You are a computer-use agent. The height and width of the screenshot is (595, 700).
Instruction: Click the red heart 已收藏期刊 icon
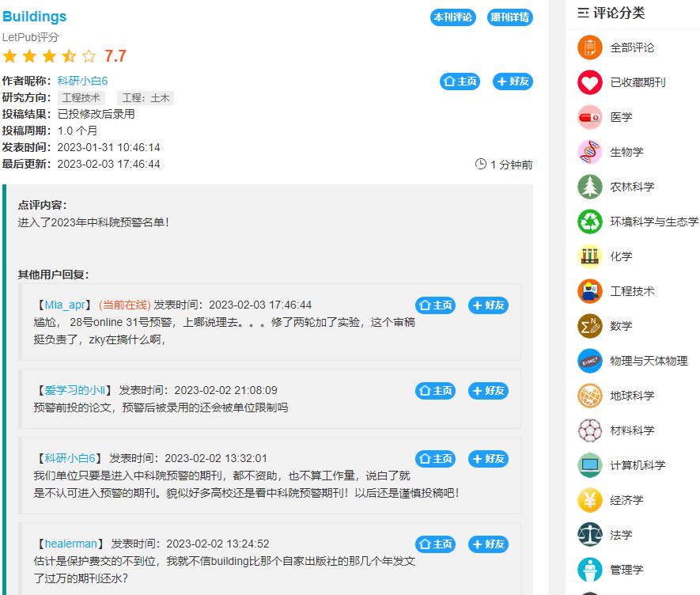coord(590,82)
